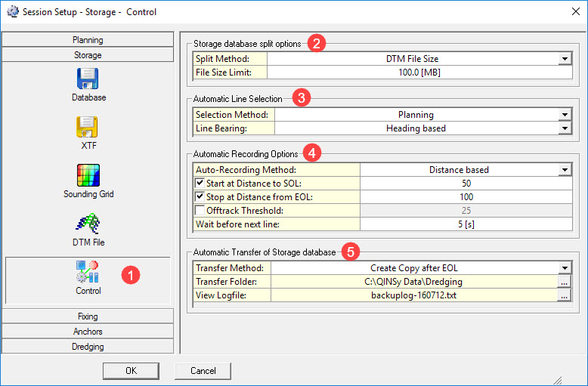Select the XTF storage icon
Screen dimensions: 588x386
click(88, 127)
